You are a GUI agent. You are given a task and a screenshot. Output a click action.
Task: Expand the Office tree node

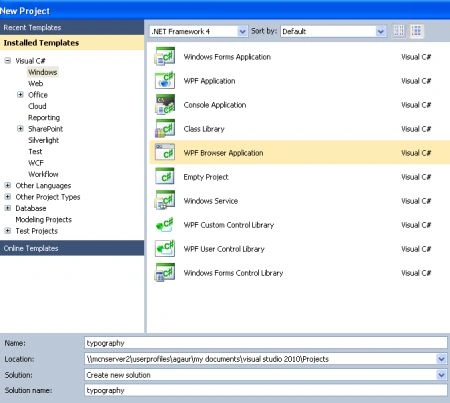pyautogui.click(x=20, y=94)
